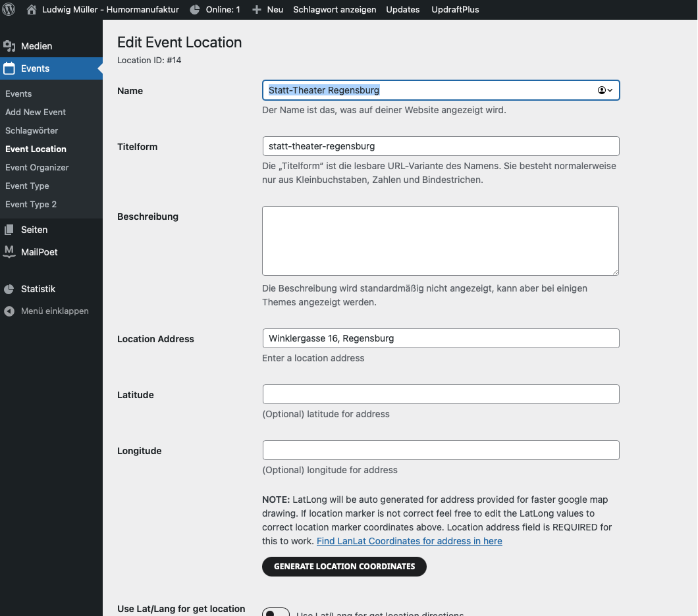Open the Event Type submenu item
Viewport: 698px width, 616px height.
pos(27,186)
